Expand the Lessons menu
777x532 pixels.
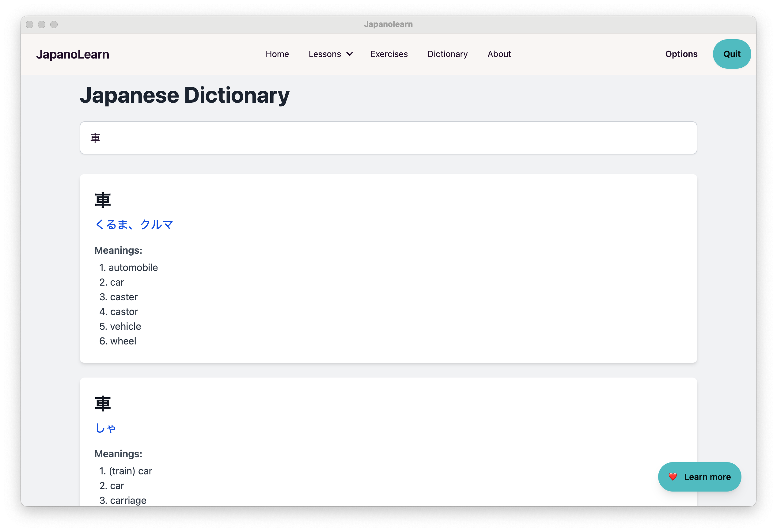[325, 54]
